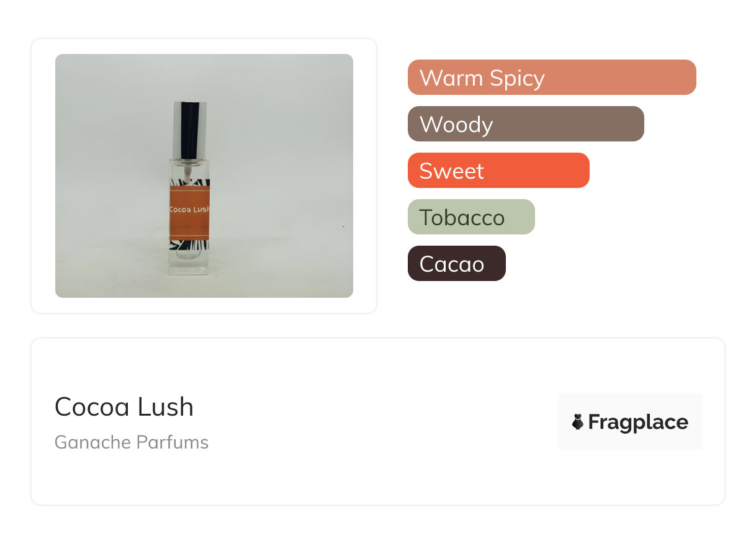Click the Cocoa Lush fragrance title
756x536 pixels.
pyautogui.click(x=124, y=407)
